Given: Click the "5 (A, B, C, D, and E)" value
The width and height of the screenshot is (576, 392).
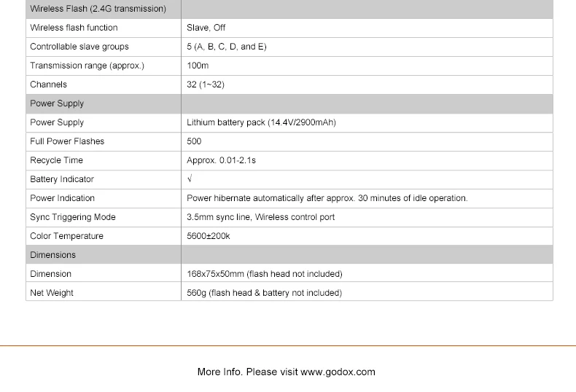Looking at the screenshot, I should point(227,47).
